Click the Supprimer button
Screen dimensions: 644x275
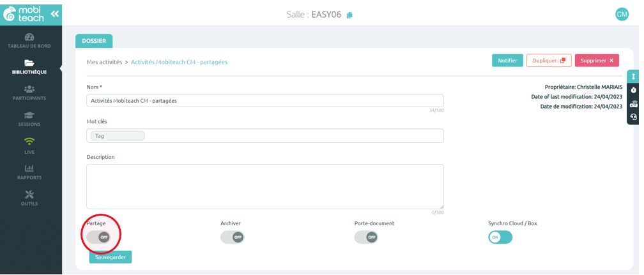[597, 61]
